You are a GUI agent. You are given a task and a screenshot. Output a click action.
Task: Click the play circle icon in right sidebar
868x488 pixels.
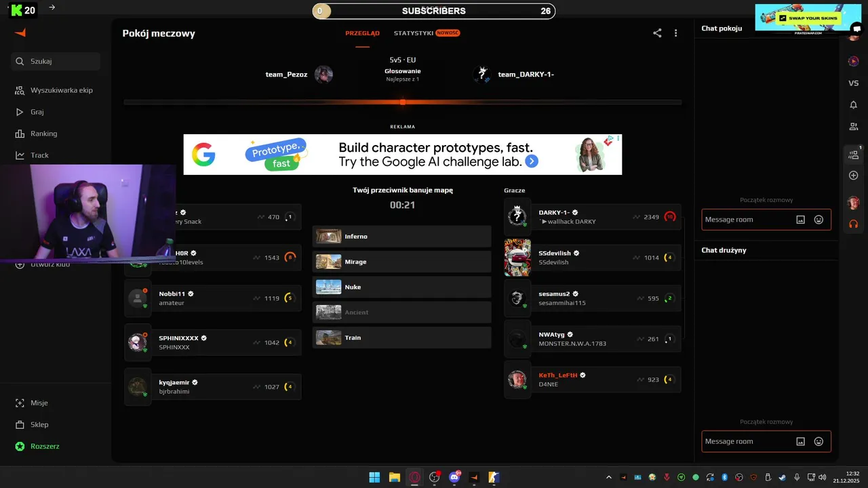point(853,61)
